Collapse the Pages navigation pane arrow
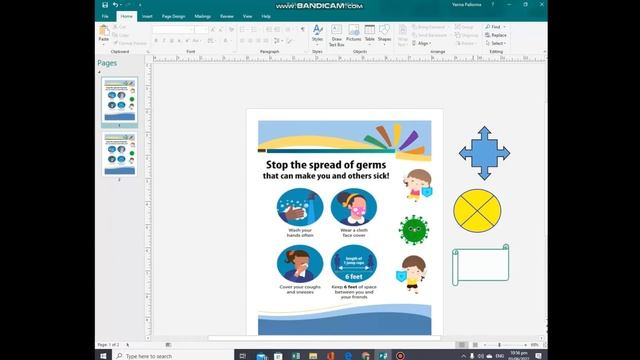 [x=99, y=72]
